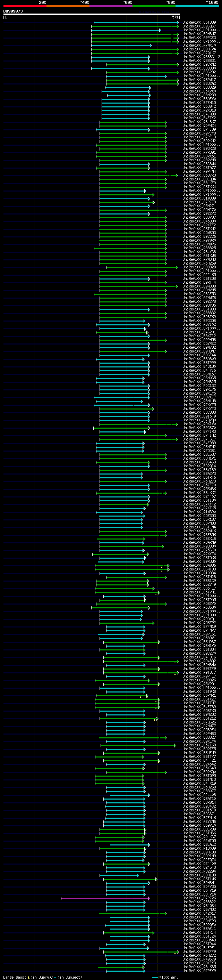Select hit label UniRef100_B9HSU7

199,34
